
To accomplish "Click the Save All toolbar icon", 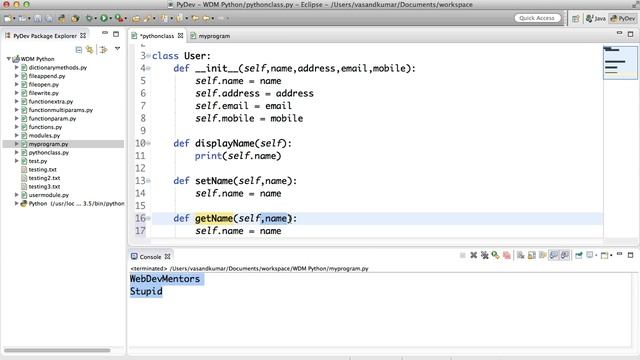I will pyautogui.click(x=49, y=18).
